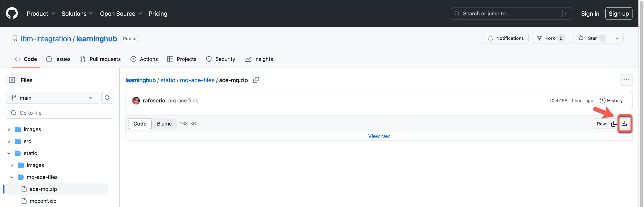Toggle to Blame view

(x=164, y=124)
